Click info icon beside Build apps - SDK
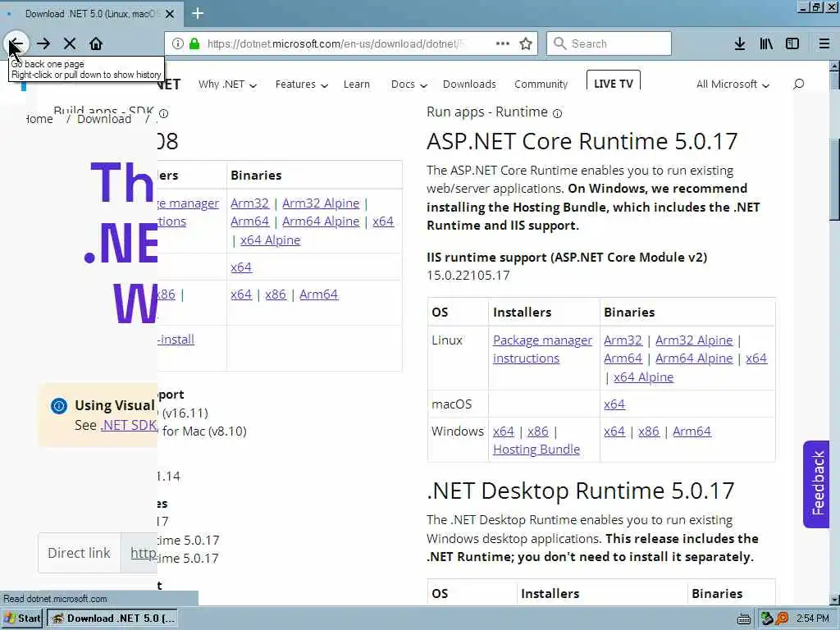This screenshot has height=630, width=840. (x=164, y=113)
